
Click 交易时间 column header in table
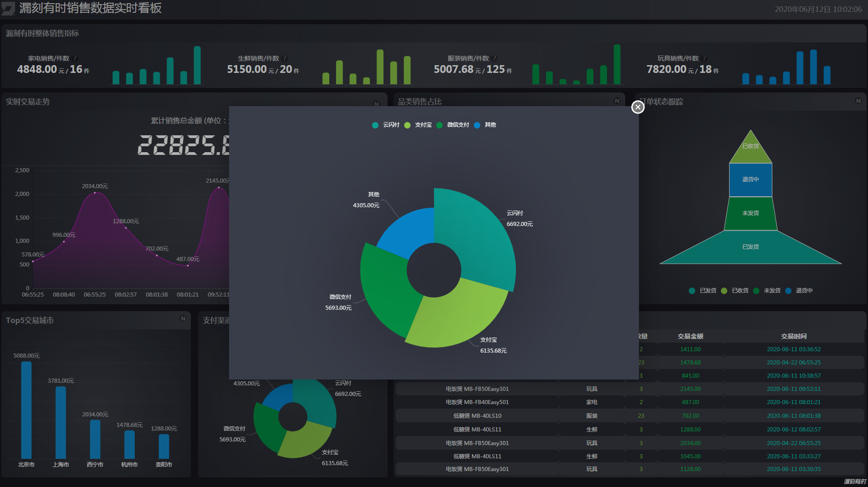coord(794,336)
